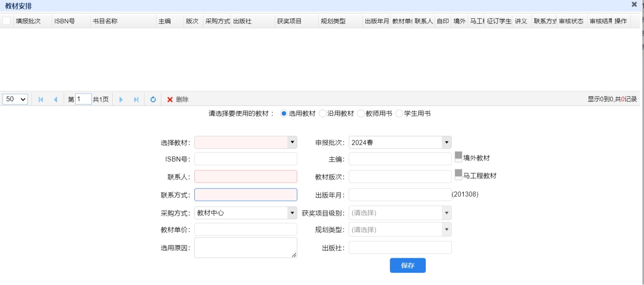Image resolution: width=644 pixels, height=285 pixels.
Task: Click the 保存 button
Action: pos(408,266)
